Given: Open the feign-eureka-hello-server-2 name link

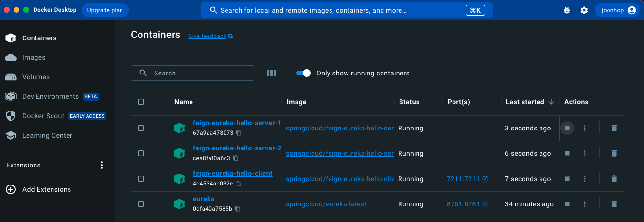Looking at the screenshot, I should tap(237, 148).
